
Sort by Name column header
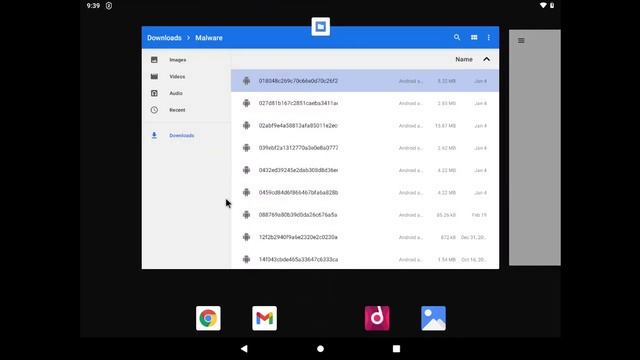coord(464,59)
